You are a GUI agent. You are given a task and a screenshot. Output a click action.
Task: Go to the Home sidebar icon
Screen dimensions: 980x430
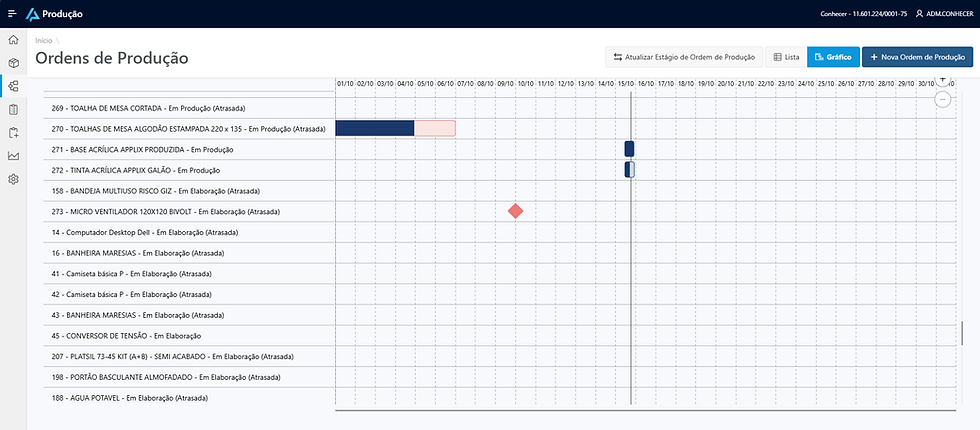coord(13,41)
